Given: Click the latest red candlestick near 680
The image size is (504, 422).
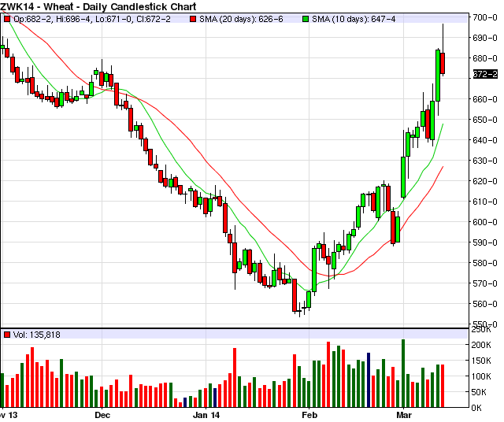Looking at the screenshot, I should (443, 63).
